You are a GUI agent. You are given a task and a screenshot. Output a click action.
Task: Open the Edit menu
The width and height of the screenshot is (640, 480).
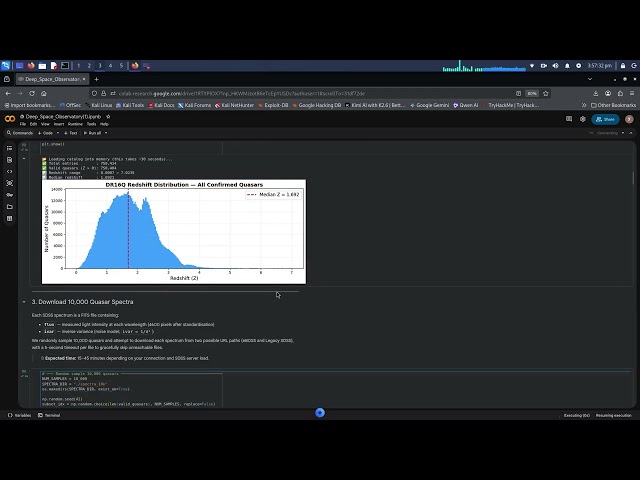[x=33, y=124]
